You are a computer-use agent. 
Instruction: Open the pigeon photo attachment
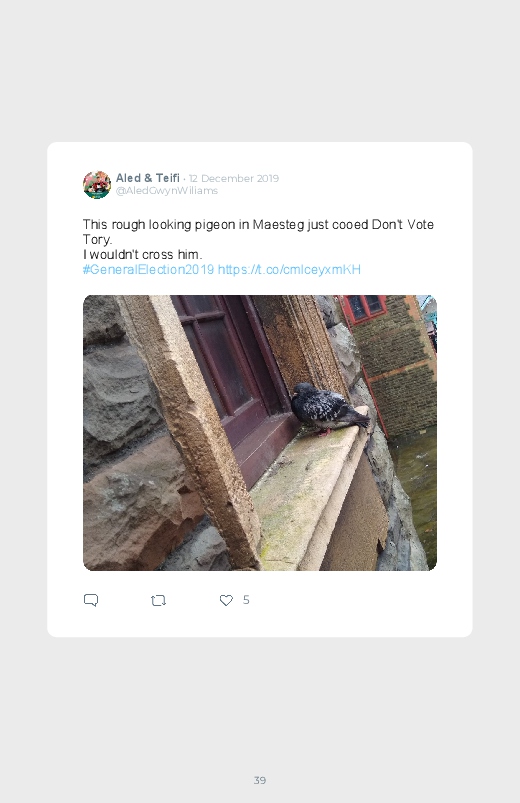pyautogui.click(x=260, y=433)
